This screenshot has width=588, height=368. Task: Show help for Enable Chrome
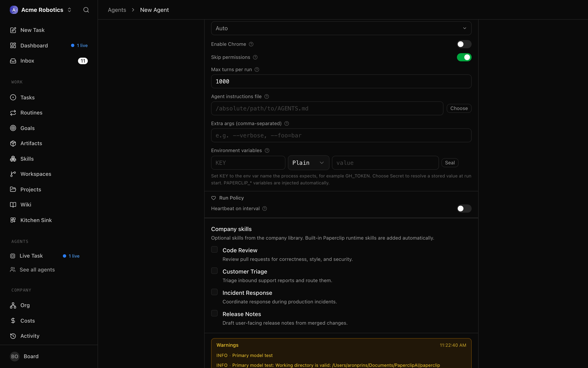pyautogui.click(x=251, y=44)
